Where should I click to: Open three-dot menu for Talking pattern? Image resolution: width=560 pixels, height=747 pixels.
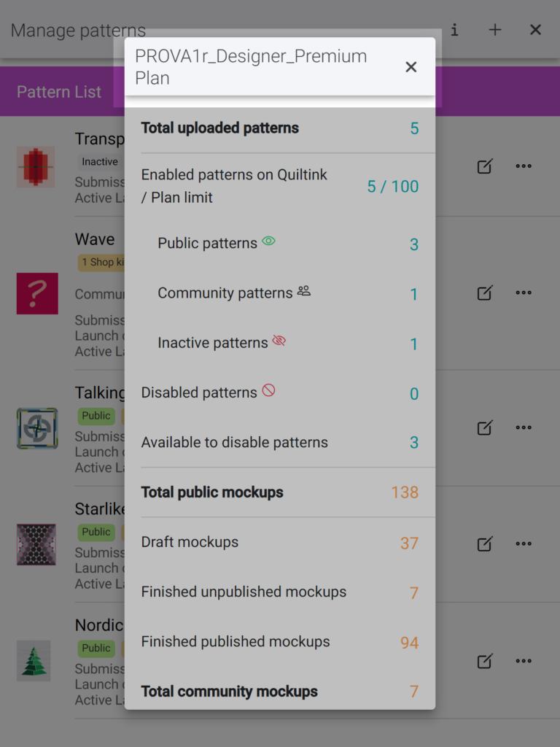tap(524, 427)
